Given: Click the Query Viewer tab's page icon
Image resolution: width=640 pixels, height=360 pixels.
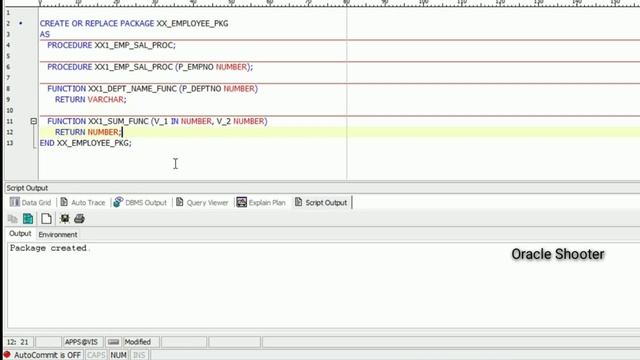Looking at the screenshot, I should click(180, 202).
